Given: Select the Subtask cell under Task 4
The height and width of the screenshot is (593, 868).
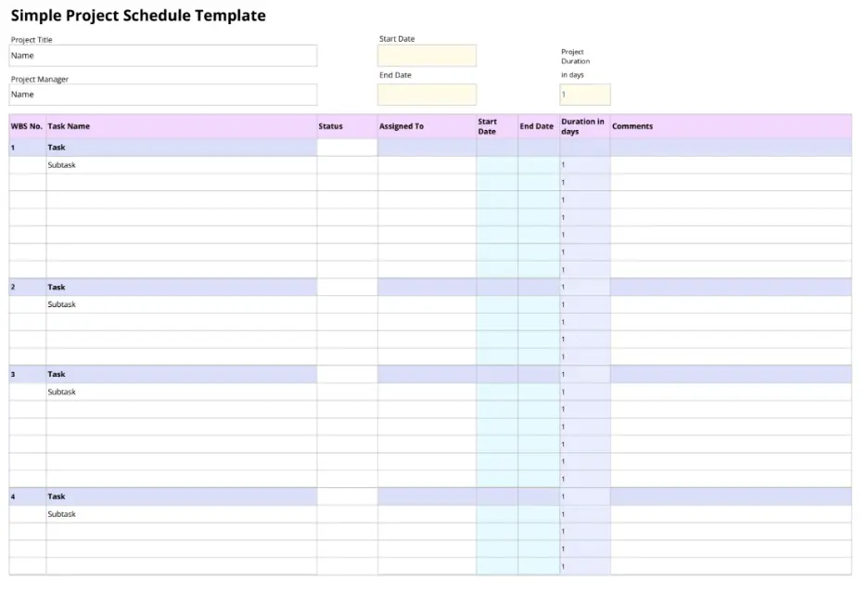Looking at the screenshot, I should (x=61, y=513).
